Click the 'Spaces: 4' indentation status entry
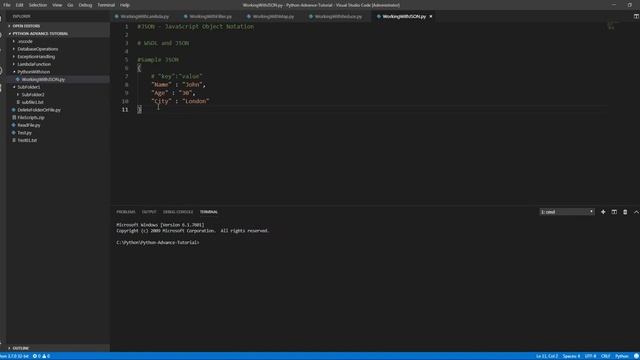The image size is (640, 360). point(571,356)
